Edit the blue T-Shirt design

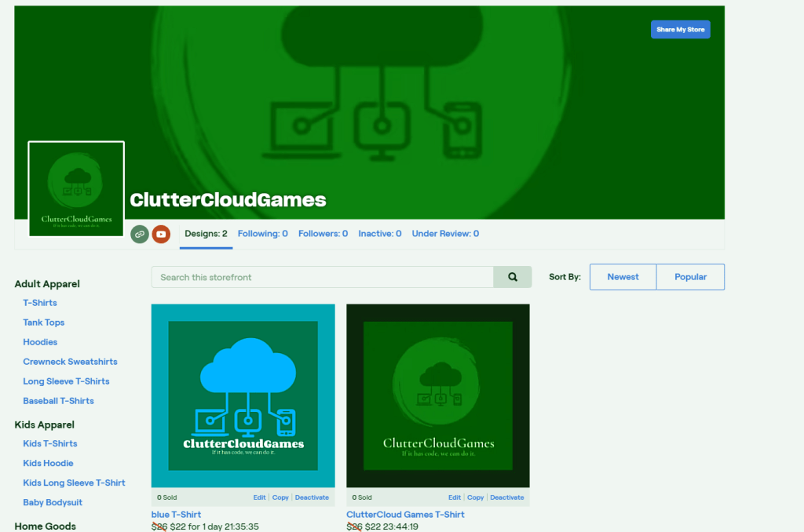pos(259,497)
